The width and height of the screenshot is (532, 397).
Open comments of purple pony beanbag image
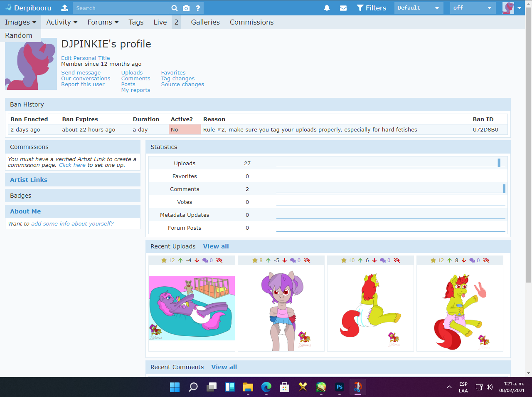pos(207,261)
